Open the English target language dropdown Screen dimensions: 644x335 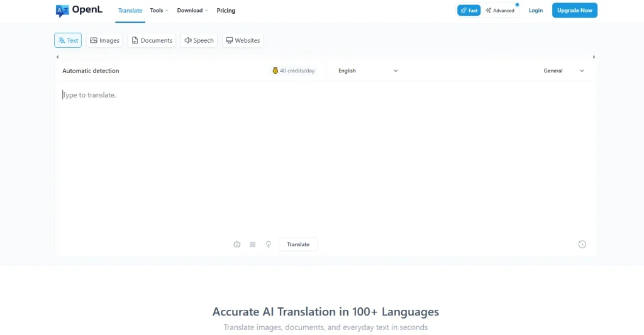368,71
